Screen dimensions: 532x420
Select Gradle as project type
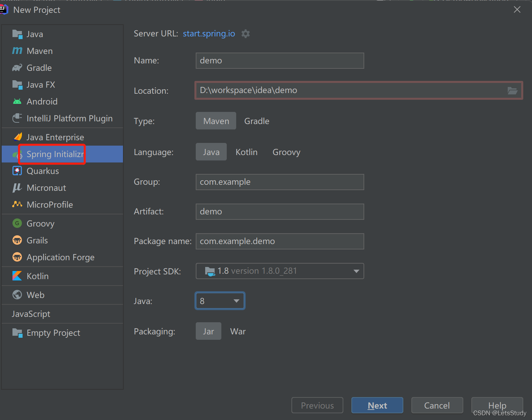click(257, 121)
